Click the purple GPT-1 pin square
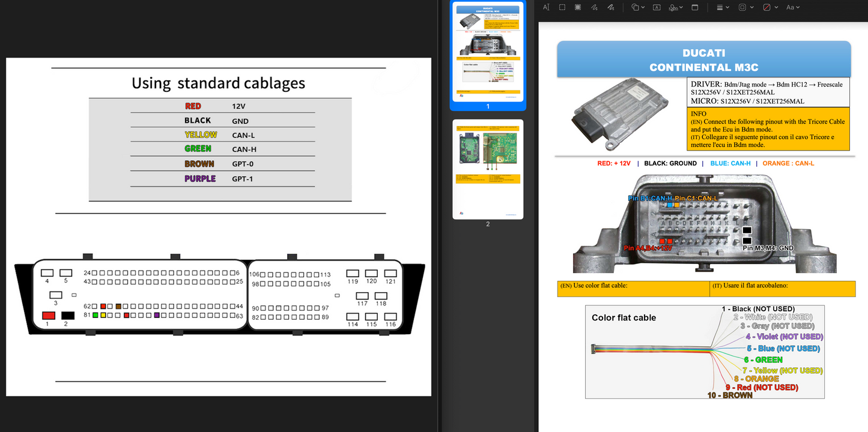Image resolution: width=868 pixels, height=432 pixels. 156,315
